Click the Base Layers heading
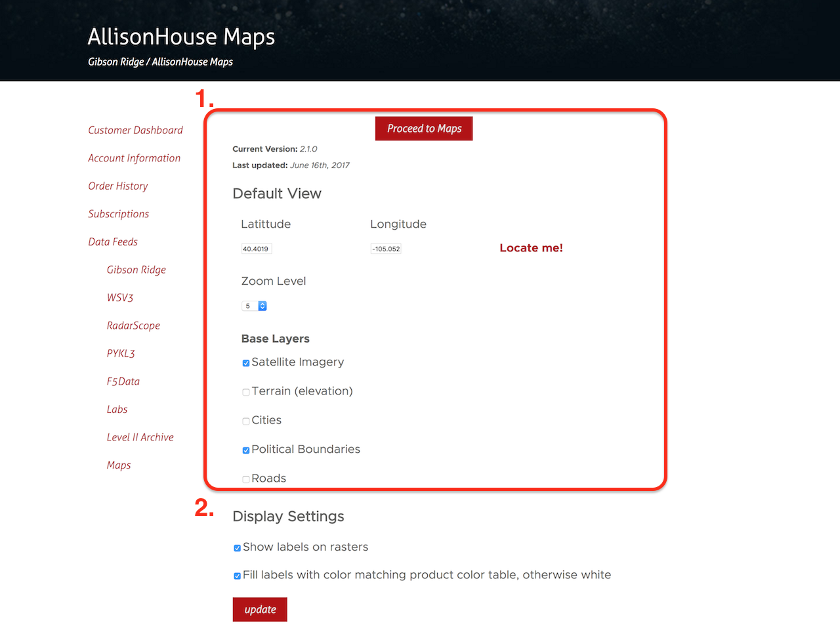This screenshot has width=840, height=638. pyautogui.click(x=275, y=339)
